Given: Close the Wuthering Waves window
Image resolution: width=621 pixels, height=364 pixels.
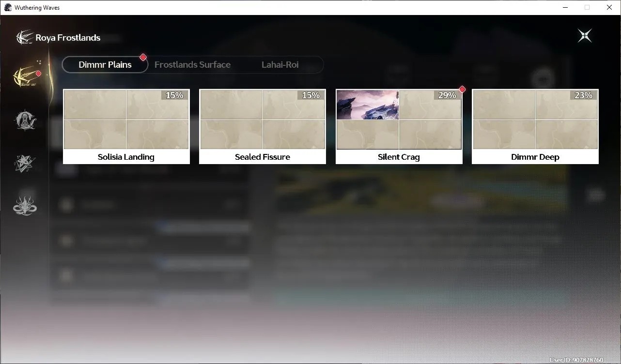Looking at the screenshot, I should tap(609, 7).
